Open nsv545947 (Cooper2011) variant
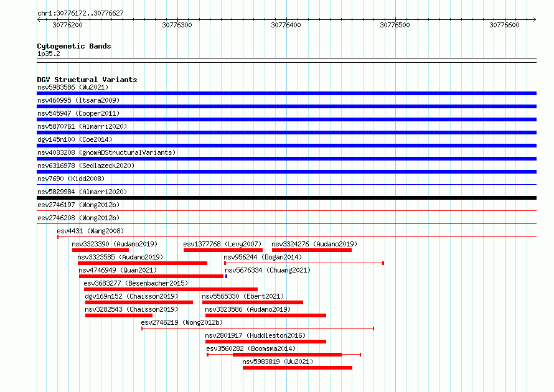The height and width of the screenshot is (392, 554). coord(78,113)
